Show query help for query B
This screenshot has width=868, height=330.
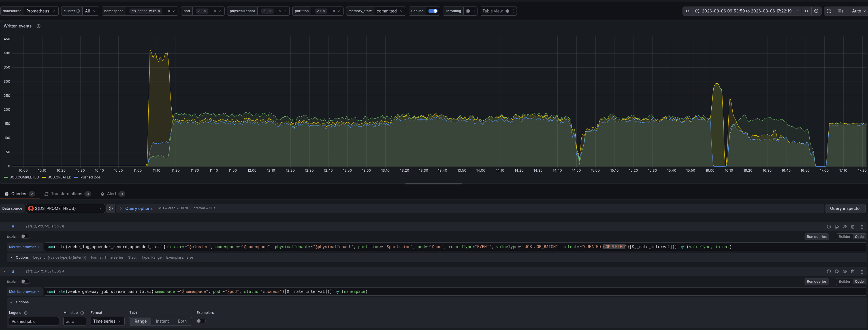pyautogui.click(x=829, y=271)
